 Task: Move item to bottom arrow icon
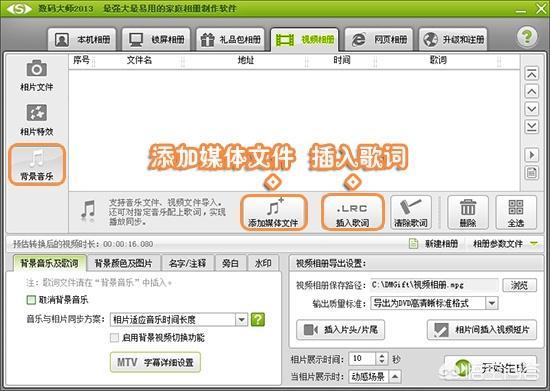531,127
